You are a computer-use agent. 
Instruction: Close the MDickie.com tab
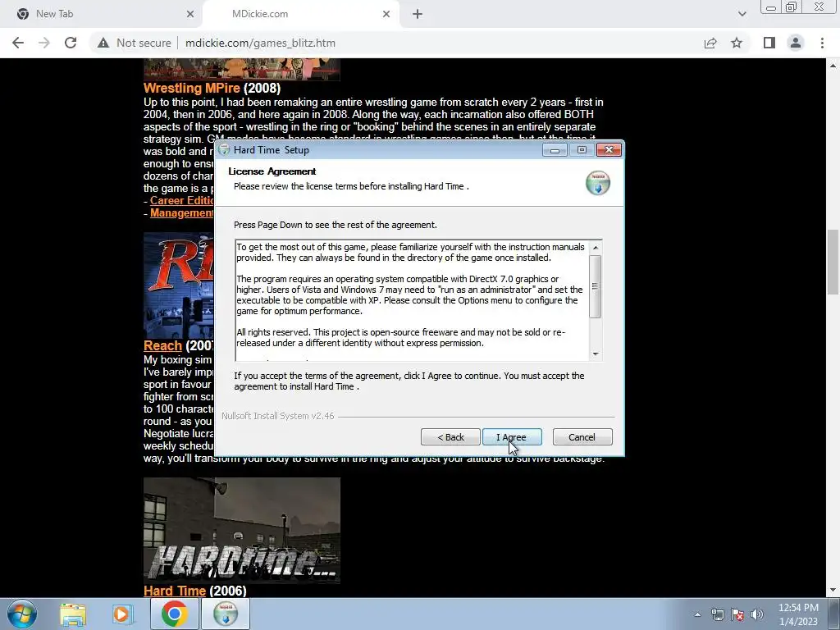pos(386,14)
